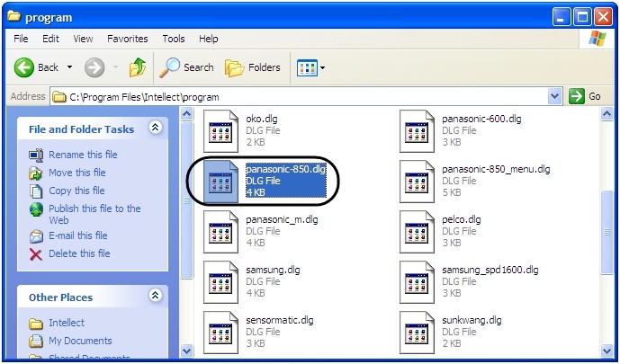
Task: Open the Favorites menu
Action: (x=127, y=39)
